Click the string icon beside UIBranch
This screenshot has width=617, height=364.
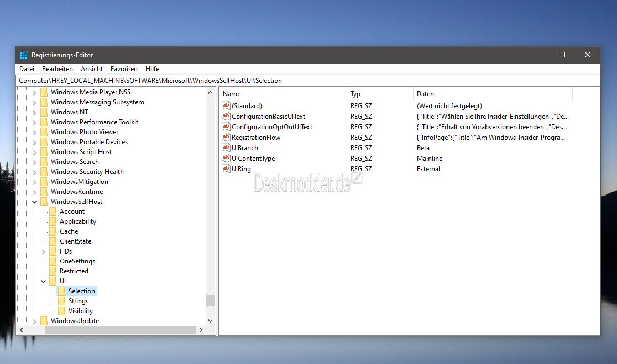click(x=226, y=147)
